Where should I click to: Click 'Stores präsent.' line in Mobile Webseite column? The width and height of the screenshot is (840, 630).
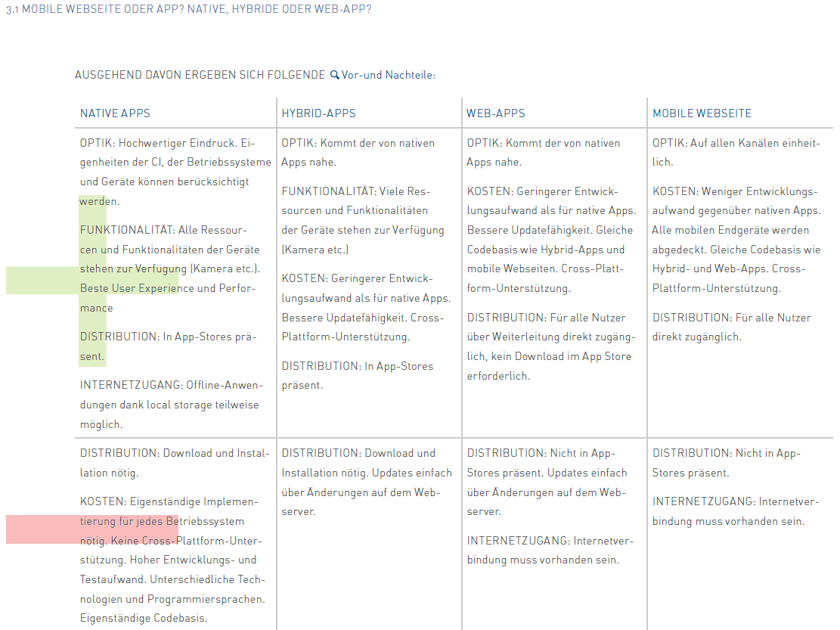pos(690,473)
